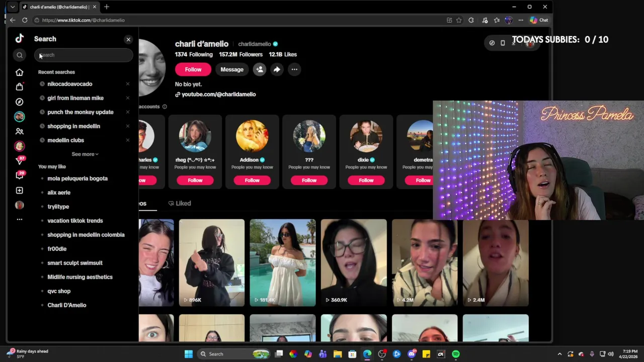644x362 pixels.
Task: Select recent search punch the monkey update
Action: click(80, 112)
